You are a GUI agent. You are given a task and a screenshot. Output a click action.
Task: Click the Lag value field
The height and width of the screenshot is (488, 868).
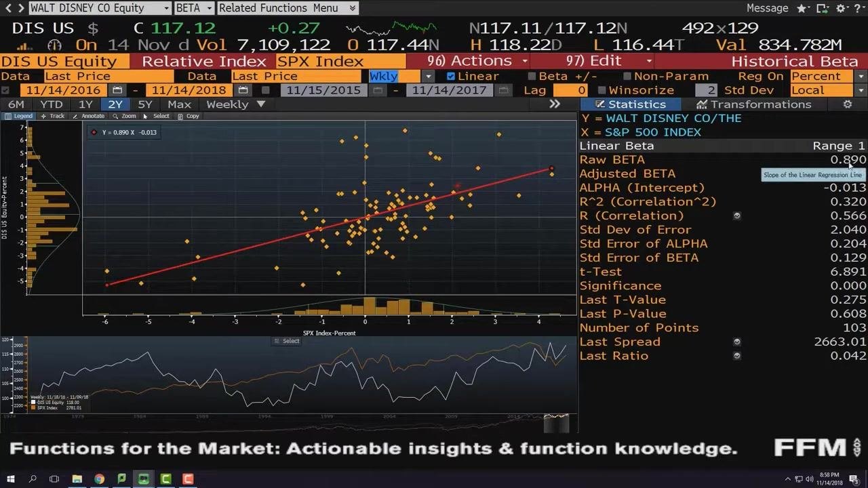[x=570, y=90]
